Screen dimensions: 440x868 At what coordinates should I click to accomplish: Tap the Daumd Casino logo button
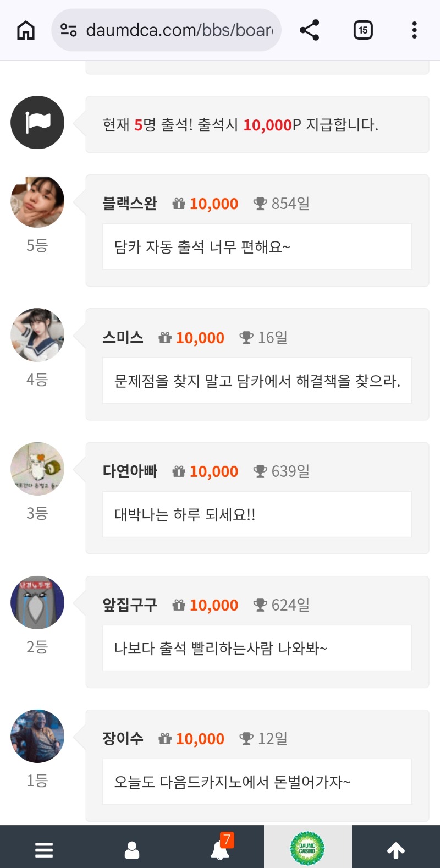coord(307,849)
